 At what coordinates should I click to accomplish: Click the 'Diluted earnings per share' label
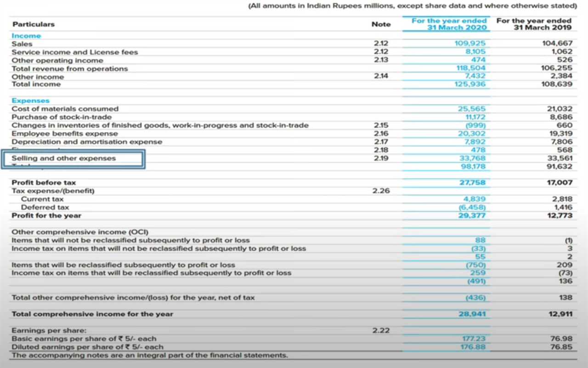(87, 347)
